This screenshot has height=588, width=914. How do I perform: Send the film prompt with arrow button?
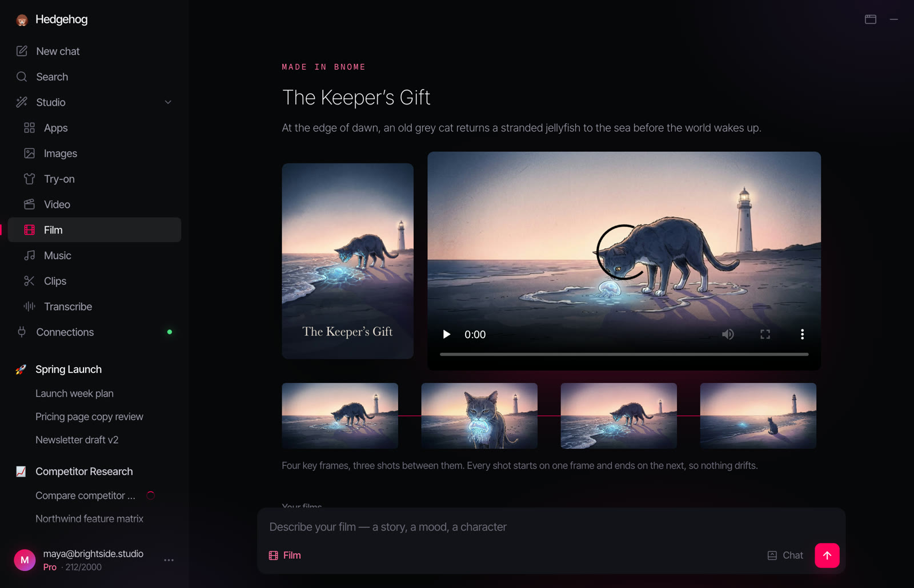click(827, 555)
